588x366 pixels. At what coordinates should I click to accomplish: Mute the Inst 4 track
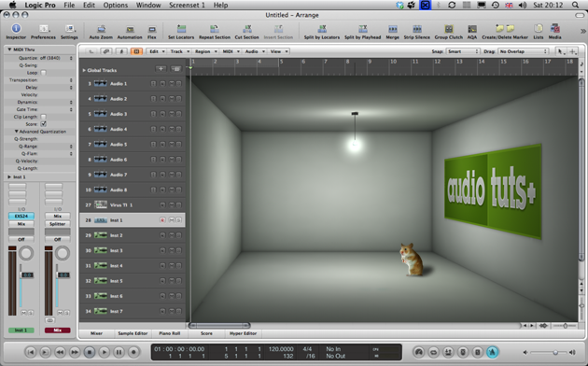click(172, 266)
